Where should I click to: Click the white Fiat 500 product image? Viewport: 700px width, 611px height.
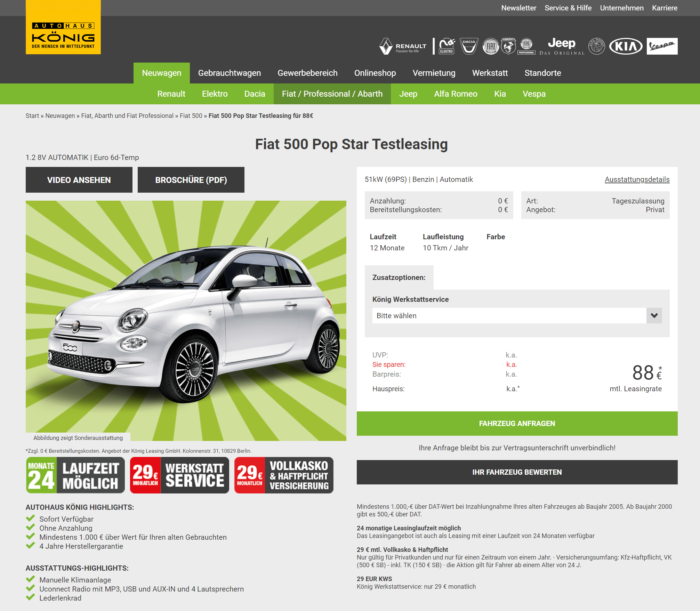(x=186, y=321)
